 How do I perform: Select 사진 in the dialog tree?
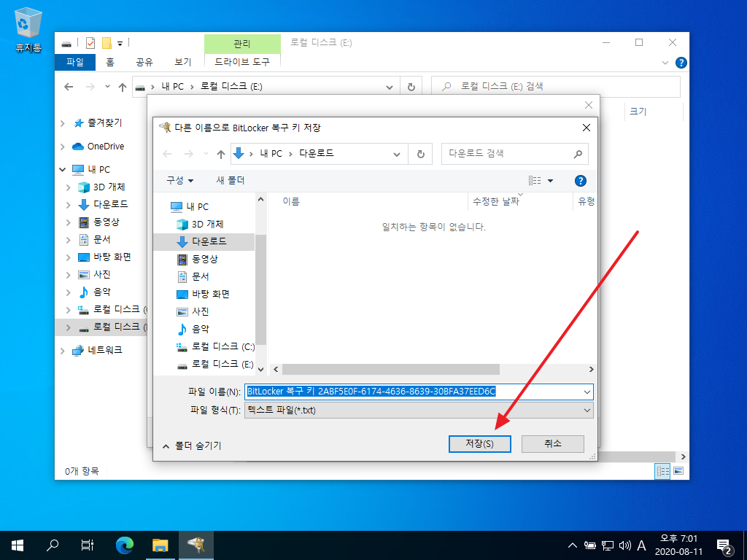point(193,311)
